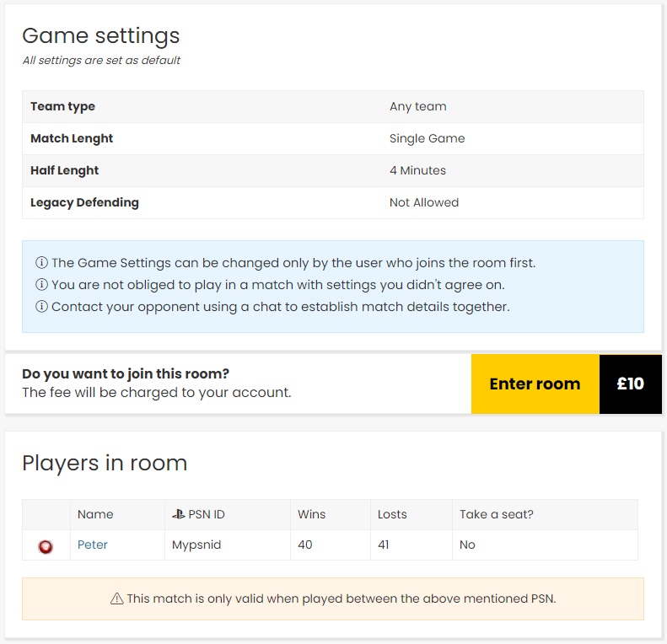Open Peter's player profile link
Viewport: 667px width, 644px height.
click(92, 545)
